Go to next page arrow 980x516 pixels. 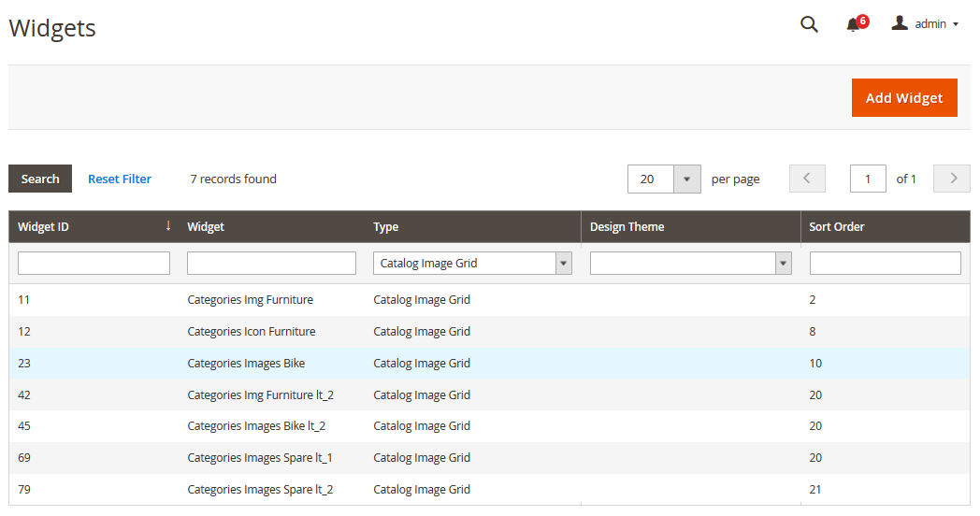[x=951, y=179]
